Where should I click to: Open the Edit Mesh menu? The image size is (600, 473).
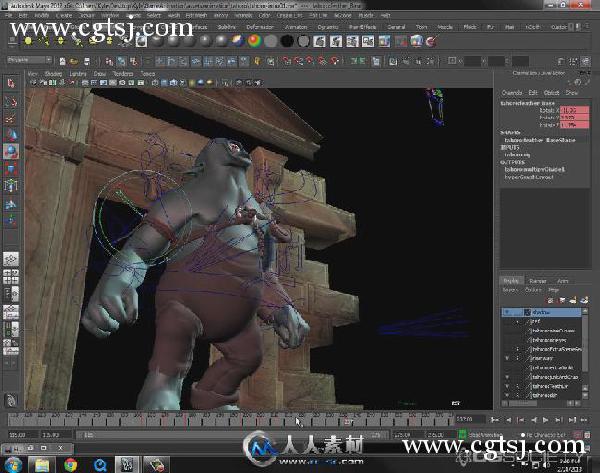point(196,15)
